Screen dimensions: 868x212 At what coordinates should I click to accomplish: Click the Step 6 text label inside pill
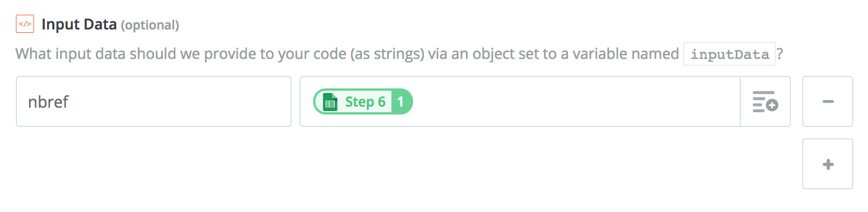tap(365, 102)
